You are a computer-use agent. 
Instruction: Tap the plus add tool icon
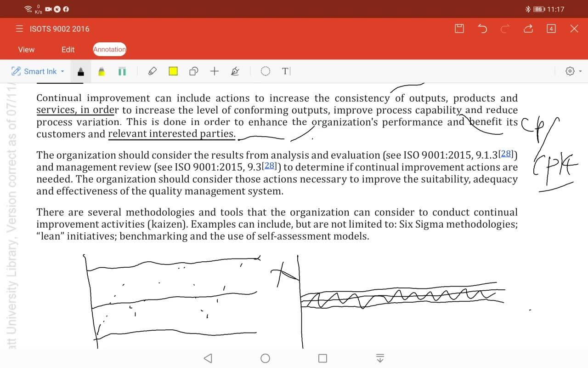coord(215,71)
